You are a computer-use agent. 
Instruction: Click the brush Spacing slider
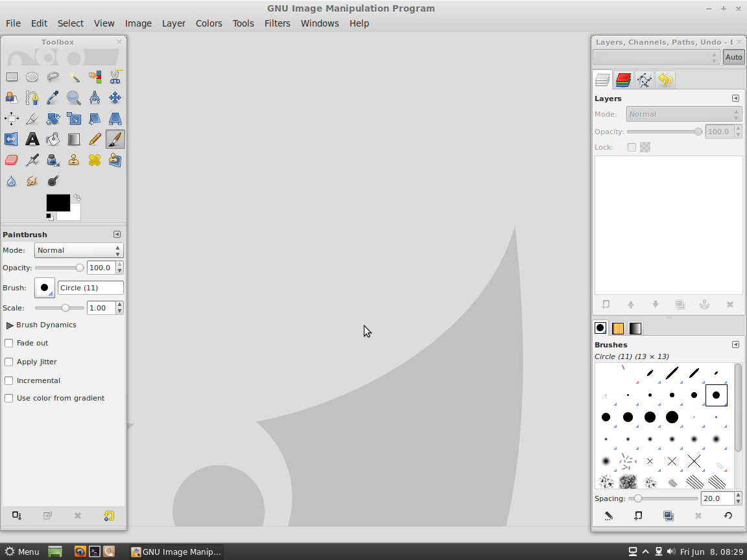click(x=663, y=498)
